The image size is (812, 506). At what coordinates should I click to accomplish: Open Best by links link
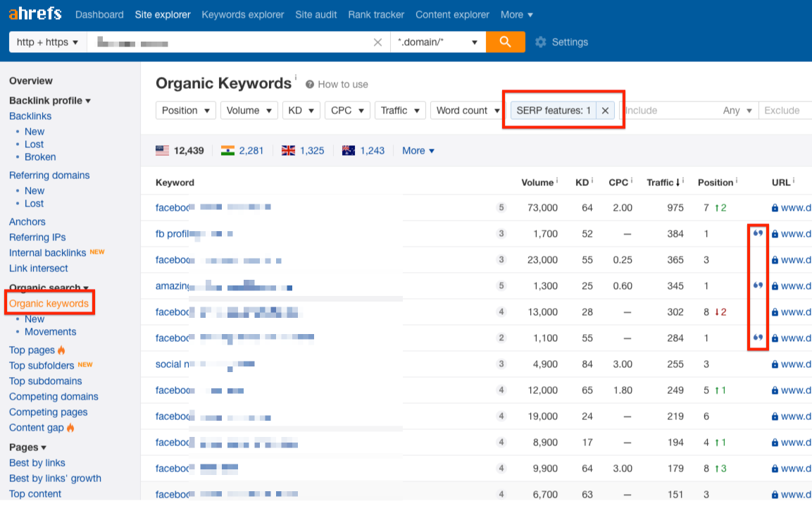37,463
